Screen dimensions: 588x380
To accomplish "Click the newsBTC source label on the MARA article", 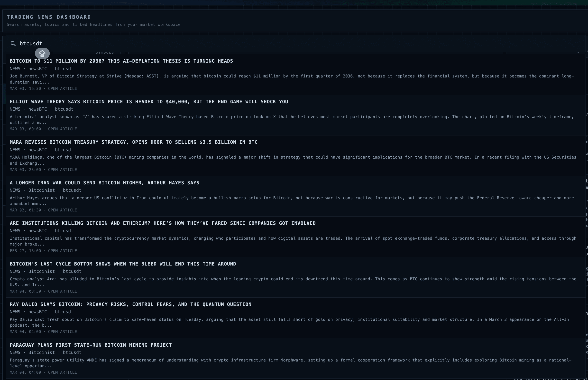I will point(37,150).
